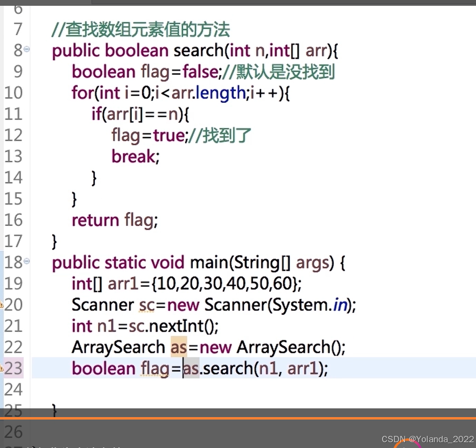Click the for keyword on line 10
Viewport: 476px width, 448px height.
pos(83,93)
